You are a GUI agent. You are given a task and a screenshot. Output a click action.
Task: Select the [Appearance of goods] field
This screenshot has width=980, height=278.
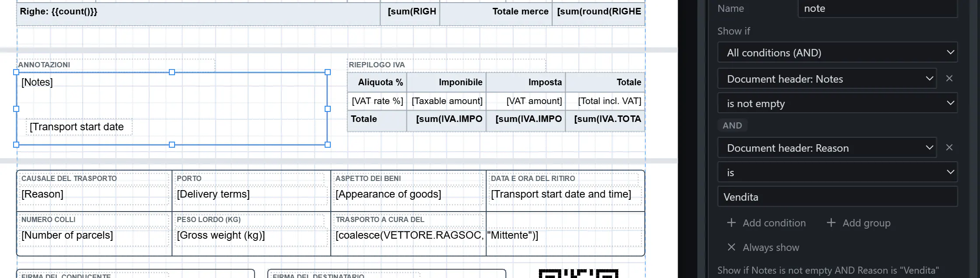(409, 195)
